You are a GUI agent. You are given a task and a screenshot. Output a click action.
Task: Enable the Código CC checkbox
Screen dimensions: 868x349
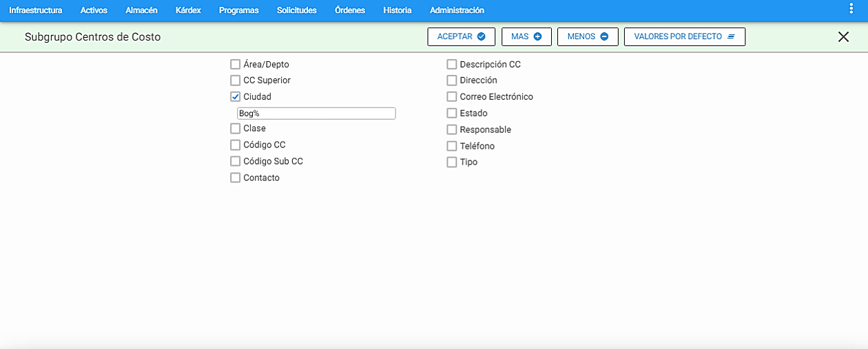(x=236, y=145)
